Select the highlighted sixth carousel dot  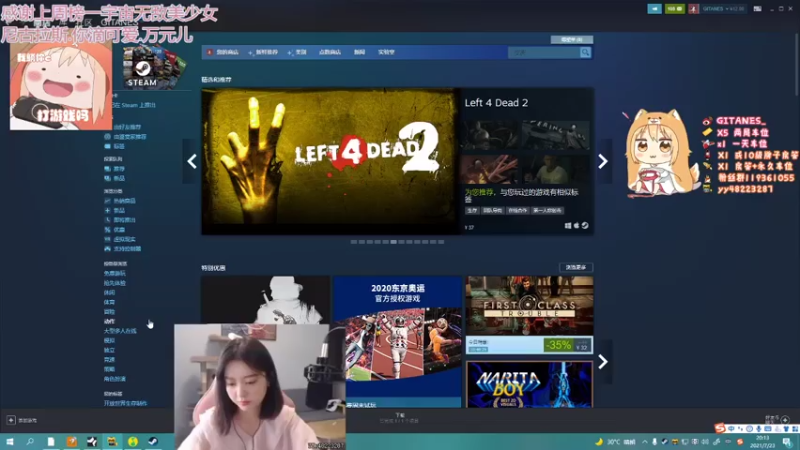pyautogui.click(x=393, y=242)
